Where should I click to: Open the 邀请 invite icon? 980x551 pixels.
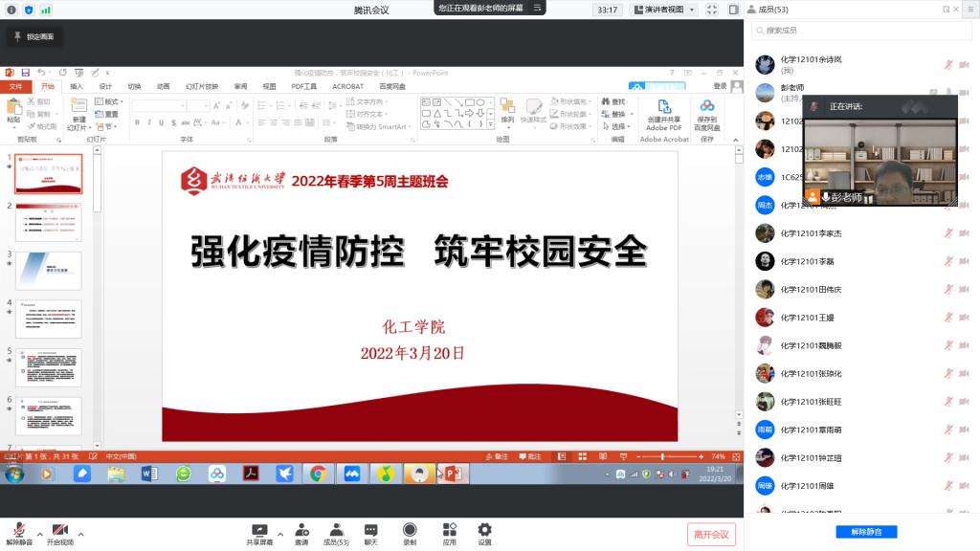point(301,530)
